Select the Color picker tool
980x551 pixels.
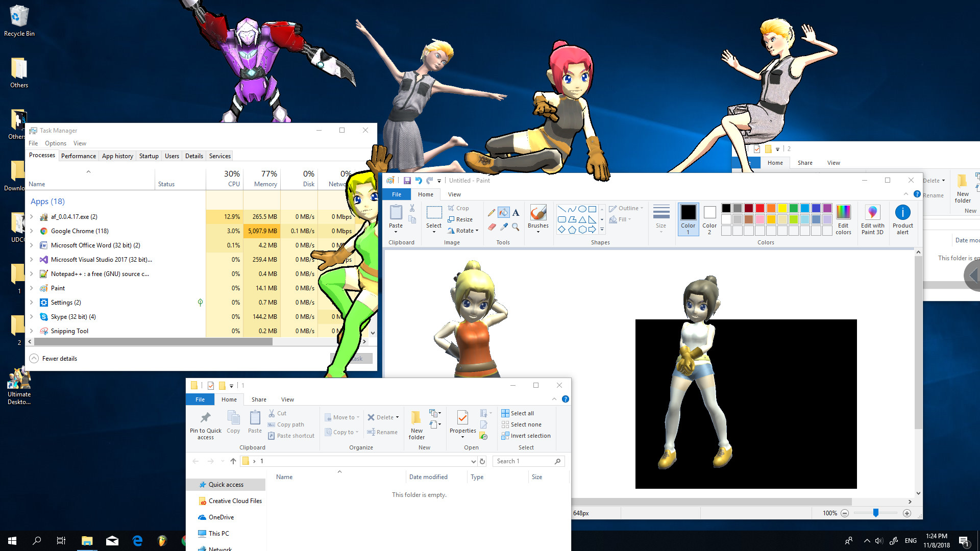coord(503,227)
